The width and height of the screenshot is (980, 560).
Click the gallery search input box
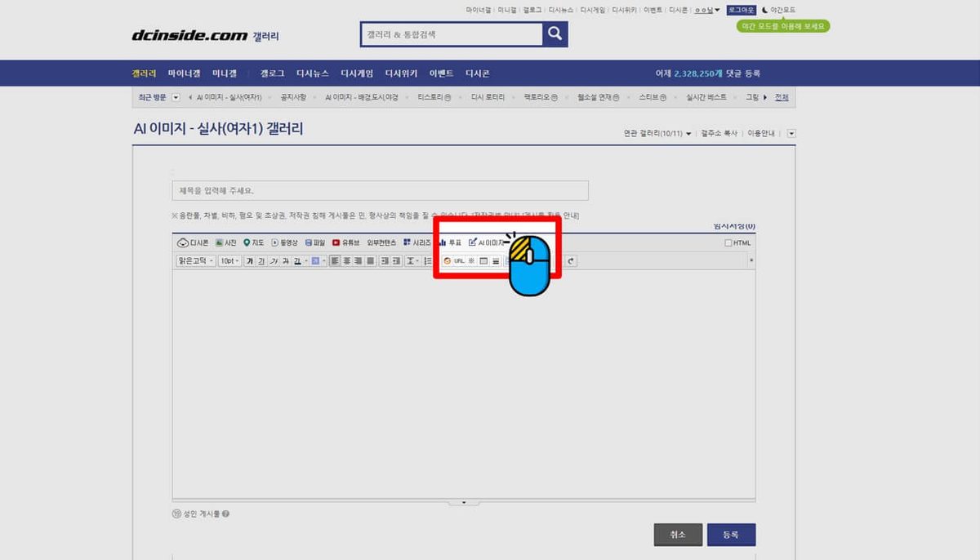point(452,34)
